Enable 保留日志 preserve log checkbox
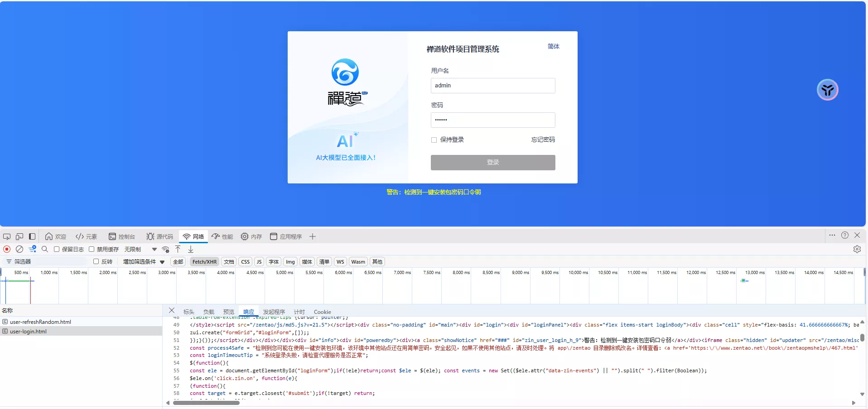Screen dimensions: 868x409 tap(57, 249)
